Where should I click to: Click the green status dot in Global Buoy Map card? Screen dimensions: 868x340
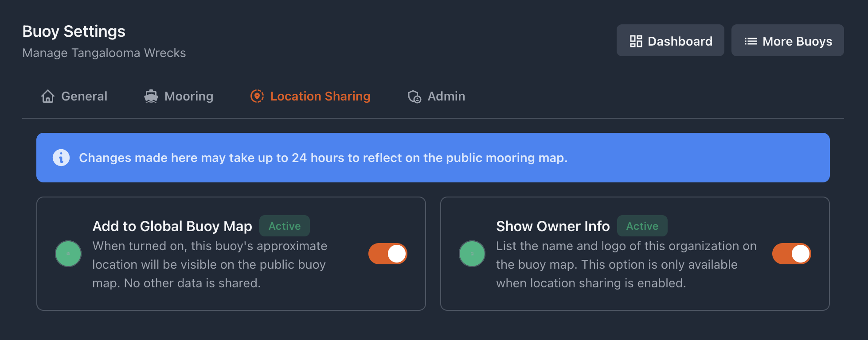(68, 254)
